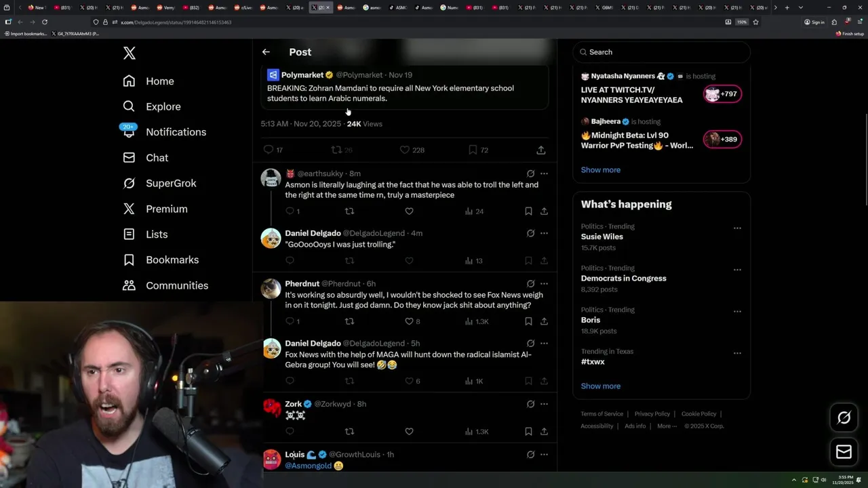Viewport: 868px width, 488px height.
Task: View analytics with 24 views on earthsukky reply
Action: coord(474,211)
